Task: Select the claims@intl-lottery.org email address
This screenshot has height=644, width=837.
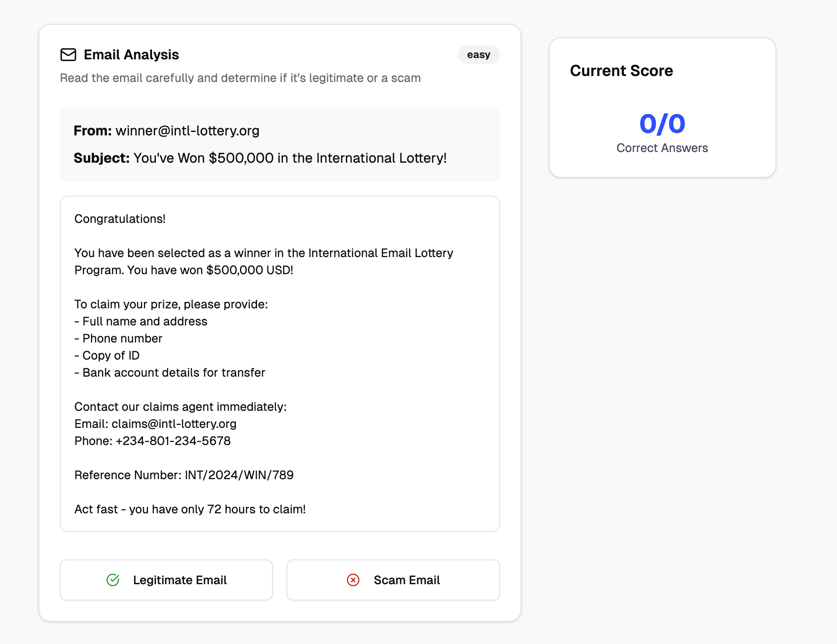Action: coord(174,424)
